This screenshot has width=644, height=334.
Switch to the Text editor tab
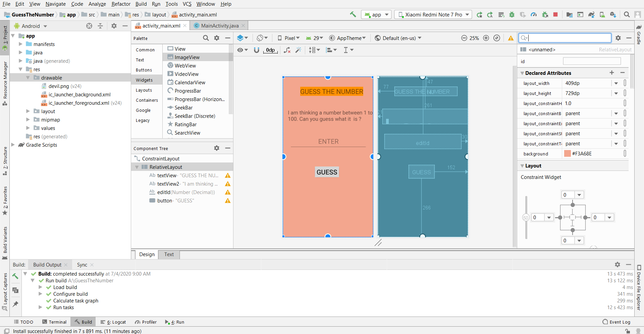pos(169,254)
